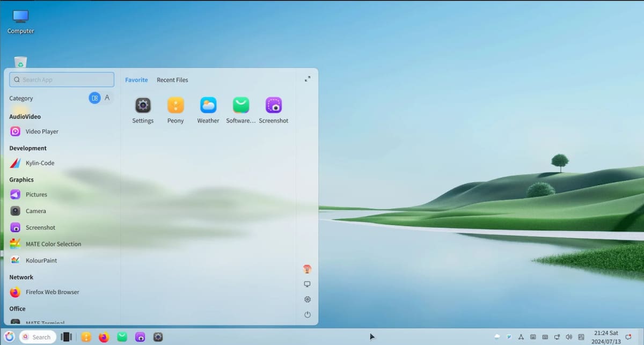Launch Peony file manager from favorites

175,105
